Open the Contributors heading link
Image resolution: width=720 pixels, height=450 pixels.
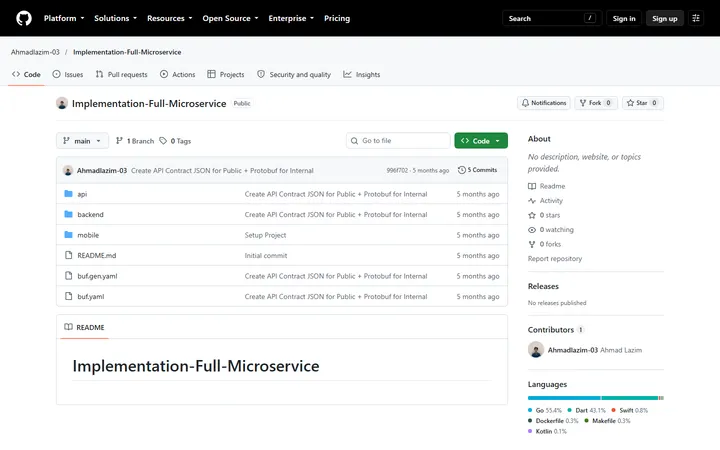556,330
